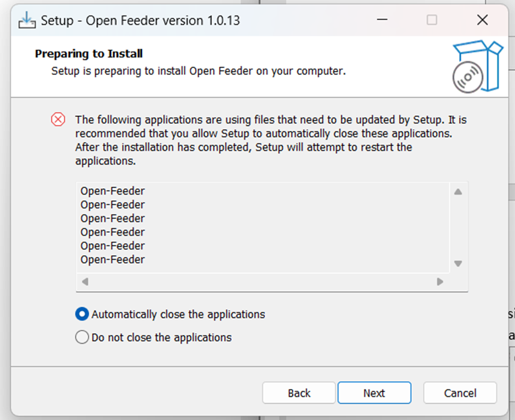Choose "Do not close the applications"

coord(82,337)
